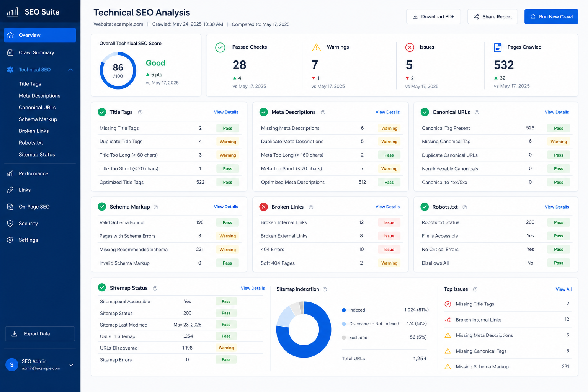This screenshot has width=588, height=392.
Task: Click the help icon beside Schema Markup
Action: click(x=156, y=207)
